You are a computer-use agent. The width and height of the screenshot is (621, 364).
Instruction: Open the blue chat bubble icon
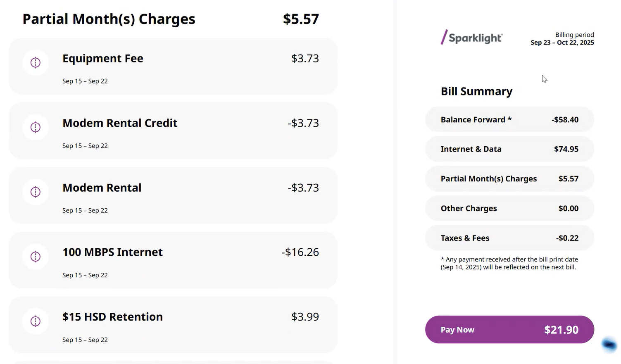point(609,344)
